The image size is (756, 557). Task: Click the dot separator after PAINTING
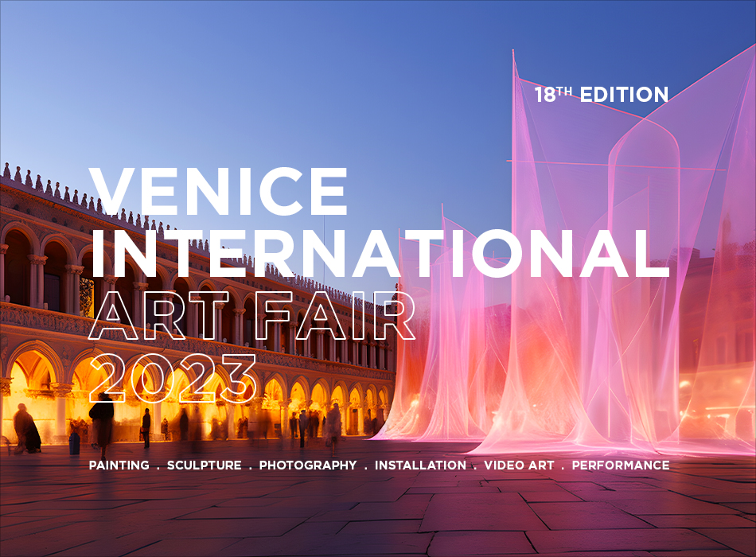[x=158, y=466]
